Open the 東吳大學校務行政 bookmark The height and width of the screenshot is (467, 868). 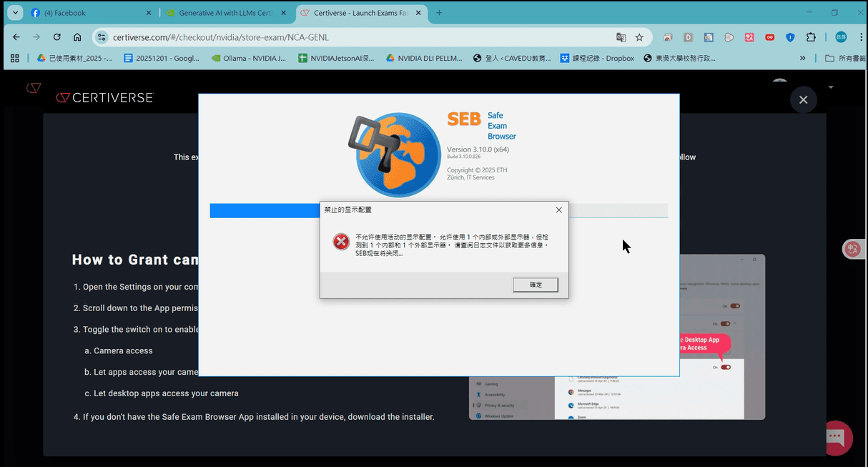[680, 58]
